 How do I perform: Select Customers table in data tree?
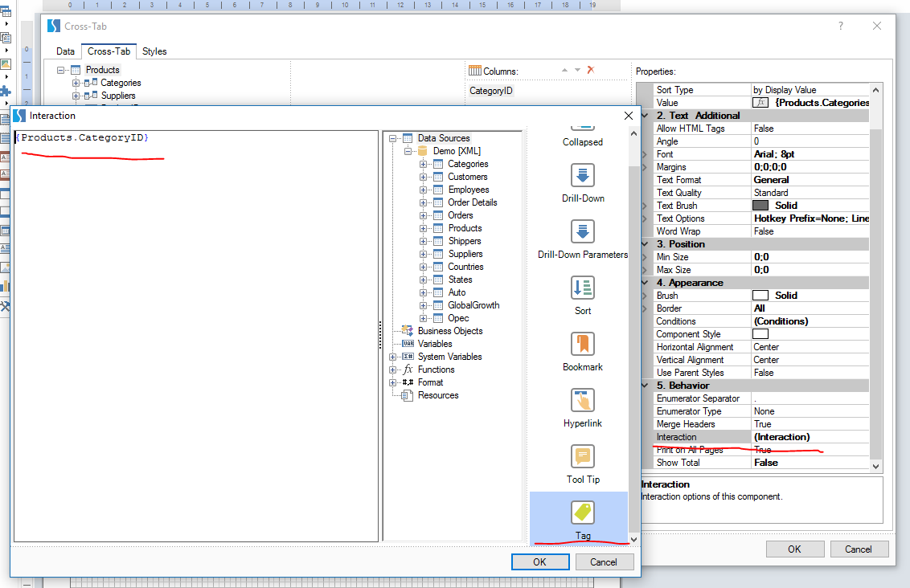point(468,177)
